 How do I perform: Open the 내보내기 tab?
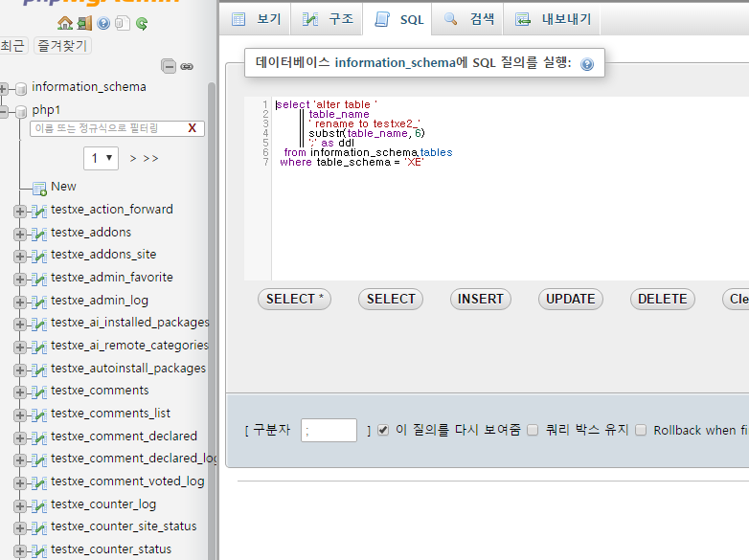pyautogui.click(x=556, y=19)
